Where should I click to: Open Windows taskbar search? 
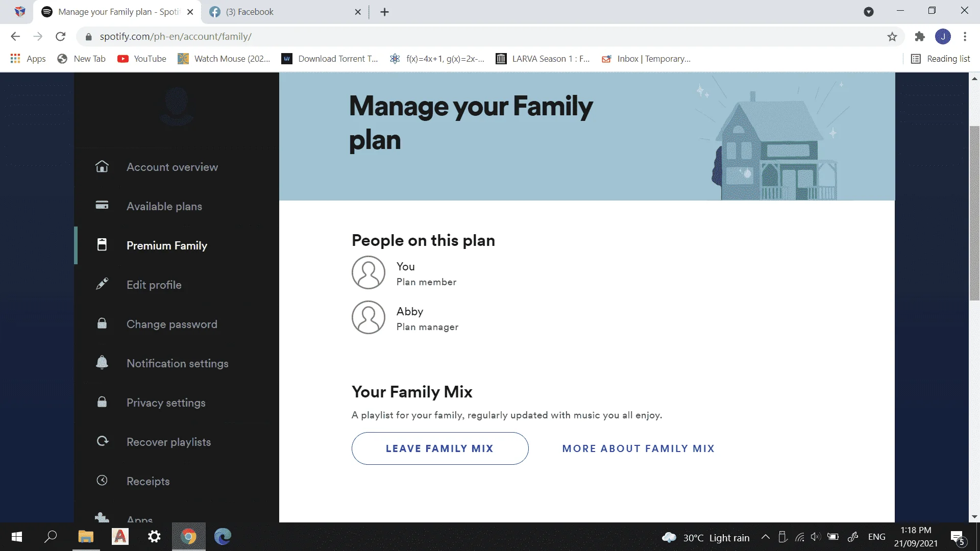[51, 537]
